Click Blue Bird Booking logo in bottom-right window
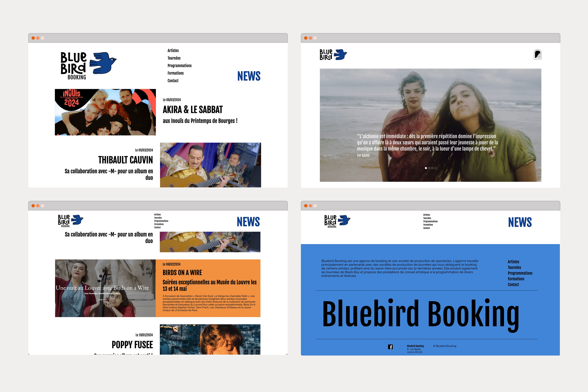This screenshot has height=392, width=588. click(x=337, y=221)
